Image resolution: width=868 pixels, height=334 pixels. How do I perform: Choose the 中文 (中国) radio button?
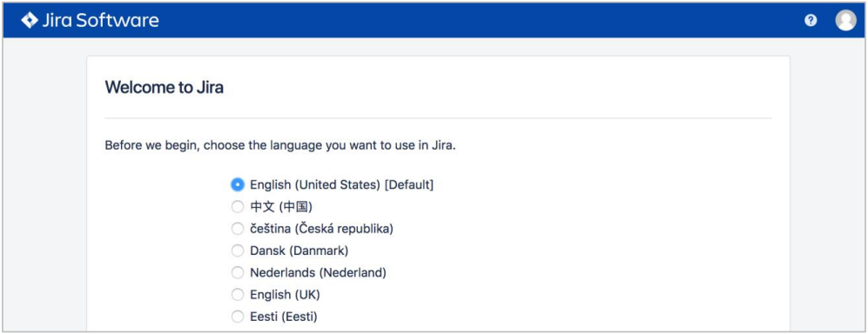[238, 207]
